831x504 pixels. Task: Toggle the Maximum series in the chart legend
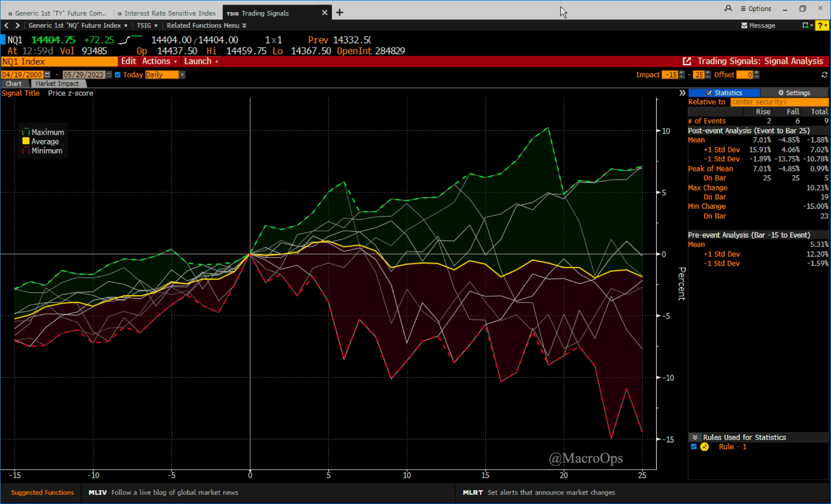point(26,132)
